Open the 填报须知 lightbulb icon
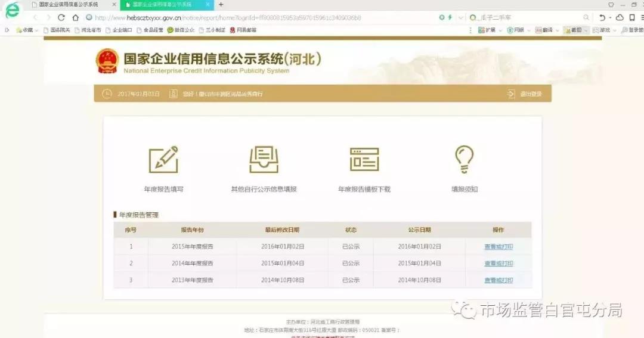Image resolution: width=644 pixels, height=338 pixels. point(464,159)
